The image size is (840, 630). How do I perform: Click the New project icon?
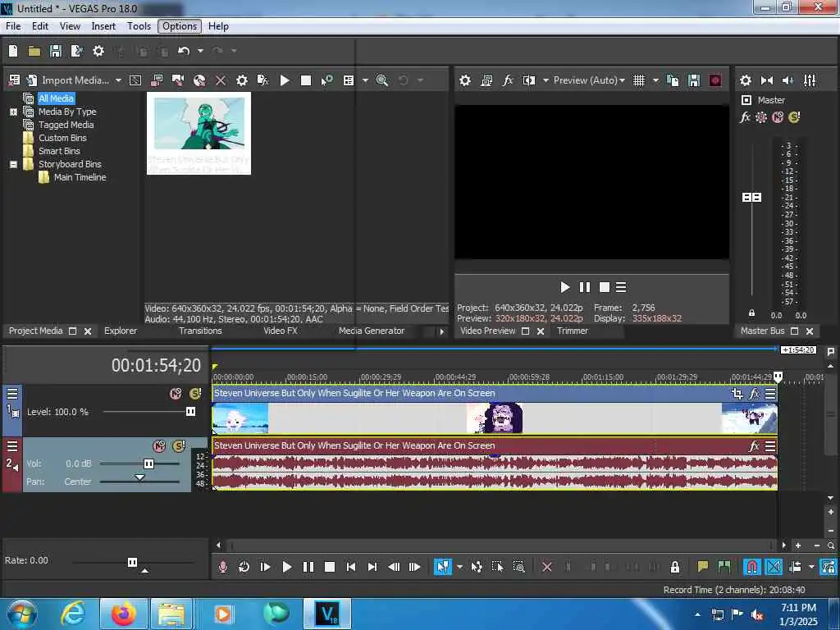pyautogui.click(x=13, y=51)
